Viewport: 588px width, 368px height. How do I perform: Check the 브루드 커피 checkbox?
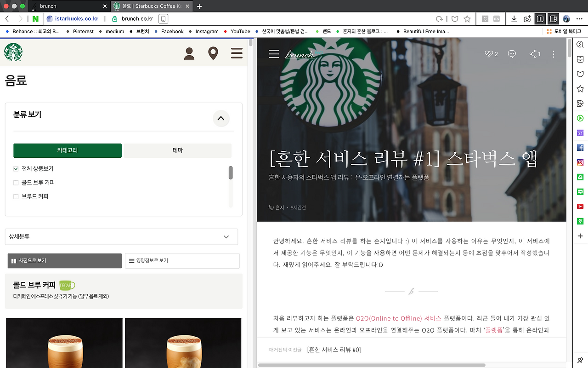tap(16, 196)
